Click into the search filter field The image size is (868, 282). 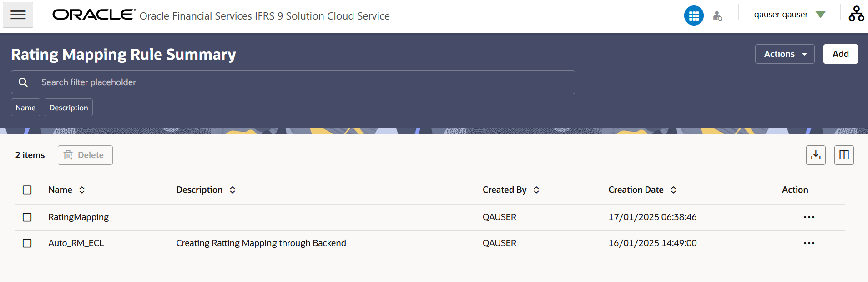pos(293,82)
